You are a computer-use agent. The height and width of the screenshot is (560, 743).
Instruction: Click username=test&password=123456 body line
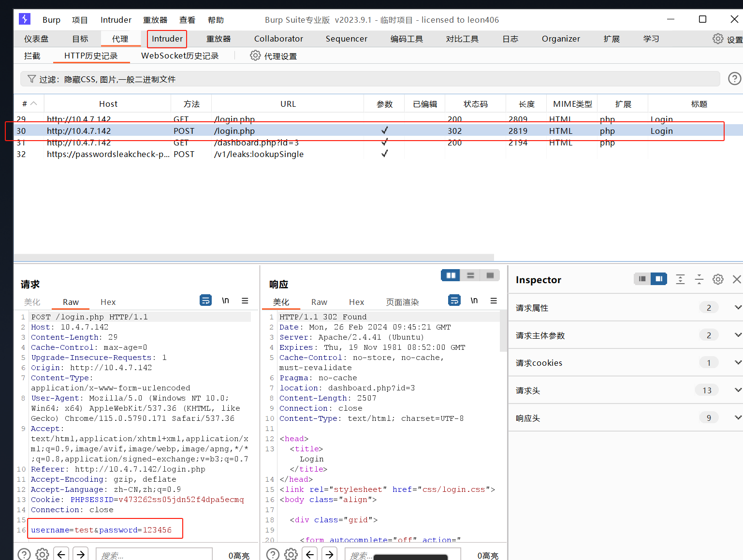pyautogui.click(x=102, y=530)
